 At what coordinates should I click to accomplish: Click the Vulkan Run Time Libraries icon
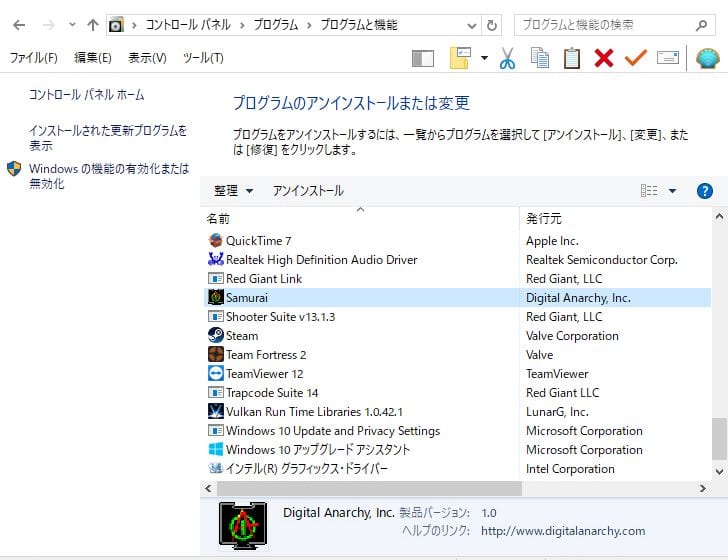215,412
